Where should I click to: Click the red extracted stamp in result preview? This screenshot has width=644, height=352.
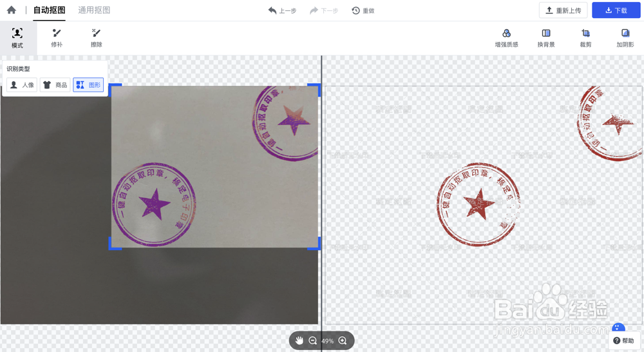point(478,204)
